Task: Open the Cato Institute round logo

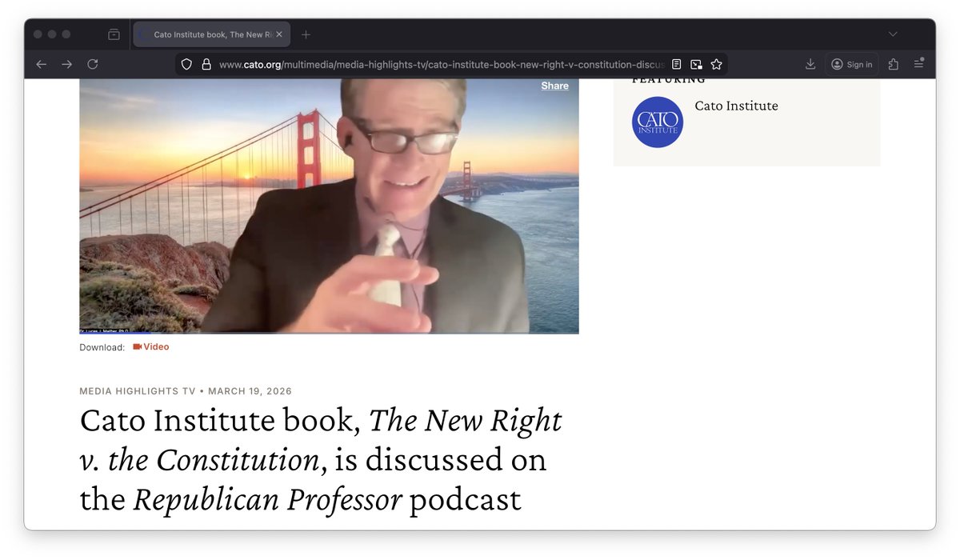Action: 658,122
